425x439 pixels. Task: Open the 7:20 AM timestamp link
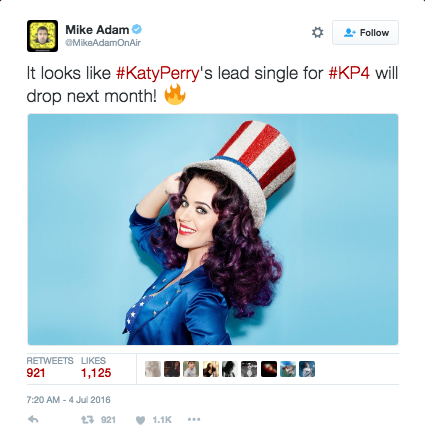pyautogui.click(x=68, y=400)
